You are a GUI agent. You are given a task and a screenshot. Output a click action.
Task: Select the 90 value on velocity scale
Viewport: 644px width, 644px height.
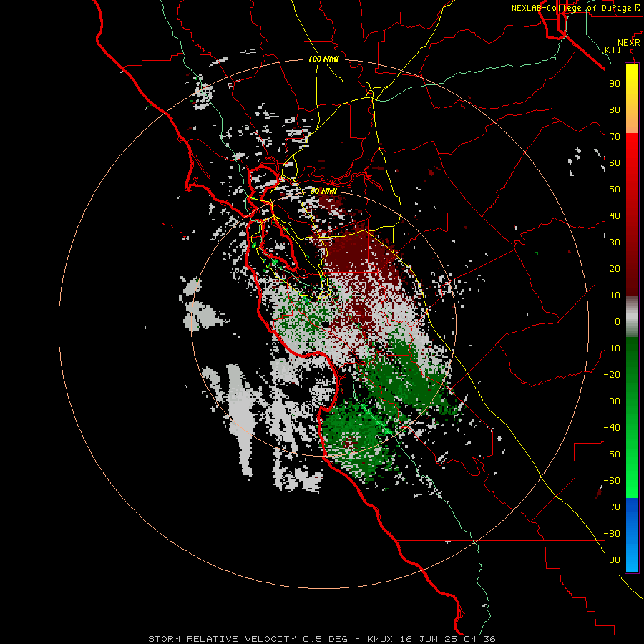615,84
